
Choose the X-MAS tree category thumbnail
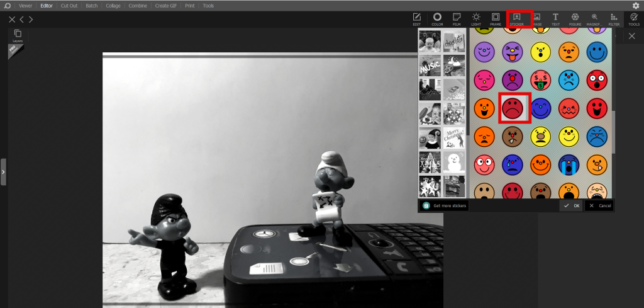(430, 163)
